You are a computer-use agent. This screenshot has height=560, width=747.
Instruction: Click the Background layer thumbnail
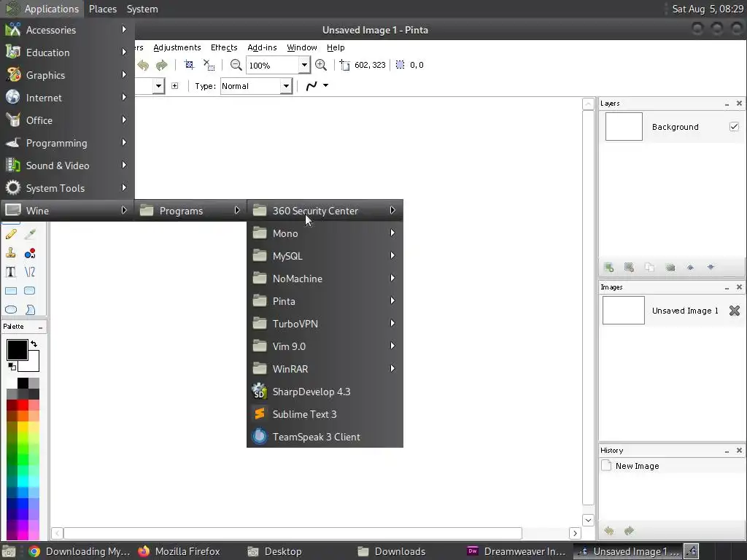(624, 127)
